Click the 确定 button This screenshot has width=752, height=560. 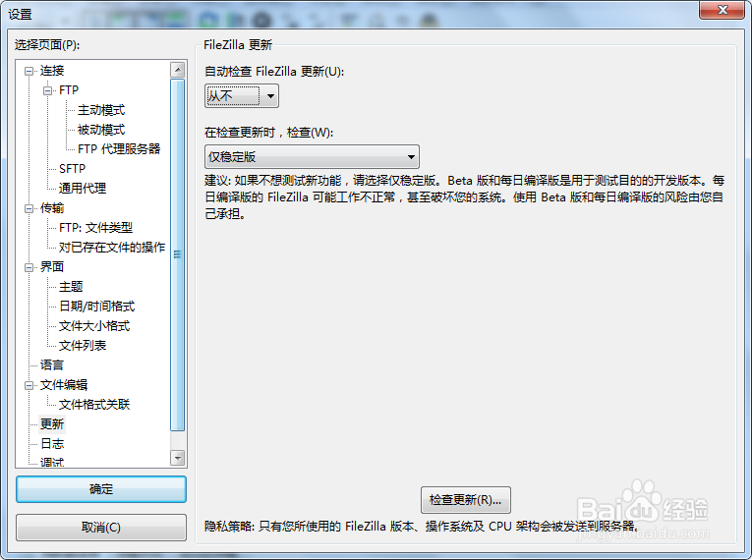coord(101,489)
